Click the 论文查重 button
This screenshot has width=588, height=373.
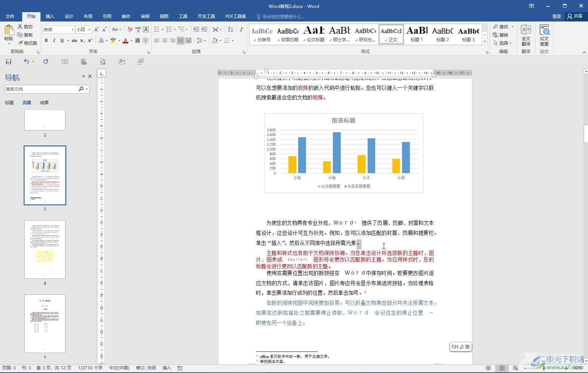(x=544, y=35)
